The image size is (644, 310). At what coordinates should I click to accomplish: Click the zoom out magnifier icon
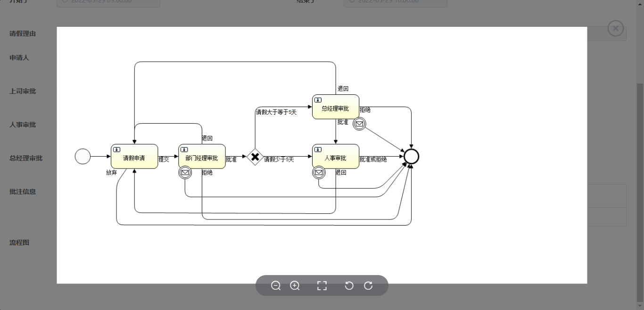pyautogui.click(x=276, y=285)
